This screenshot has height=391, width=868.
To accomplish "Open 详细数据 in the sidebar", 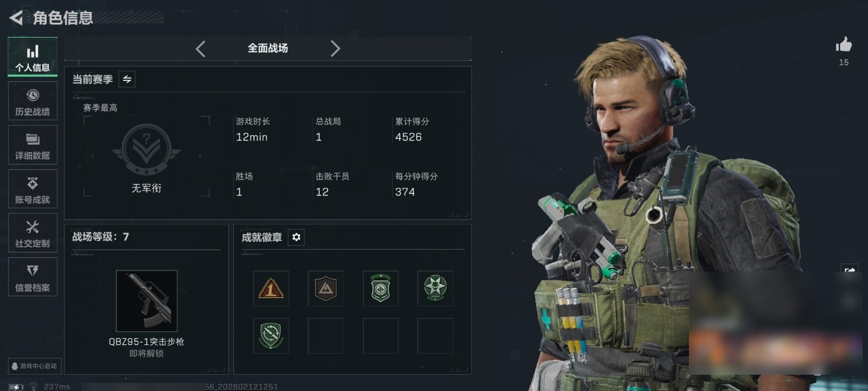I will click(x=33, y=145).
